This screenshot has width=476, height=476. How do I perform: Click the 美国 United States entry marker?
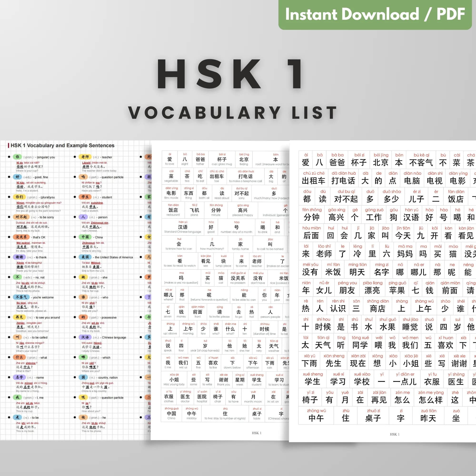pyautogui.click(x=75, y=257)
